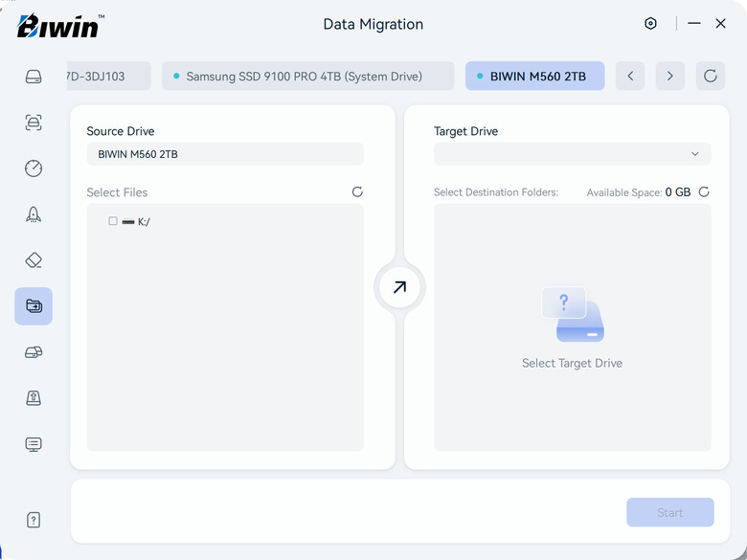
Task: Click the "Select Files" label
Action: click(117, 192)
